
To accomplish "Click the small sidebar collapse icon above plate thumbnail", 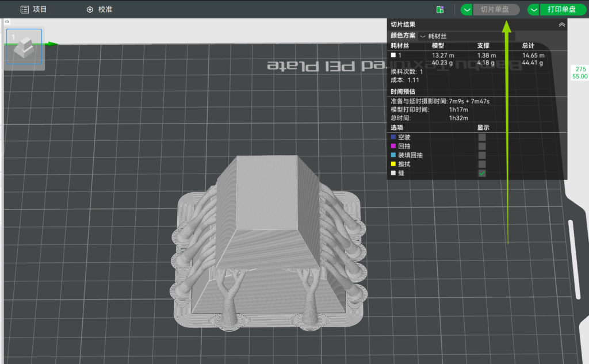I will click(7, 21).
